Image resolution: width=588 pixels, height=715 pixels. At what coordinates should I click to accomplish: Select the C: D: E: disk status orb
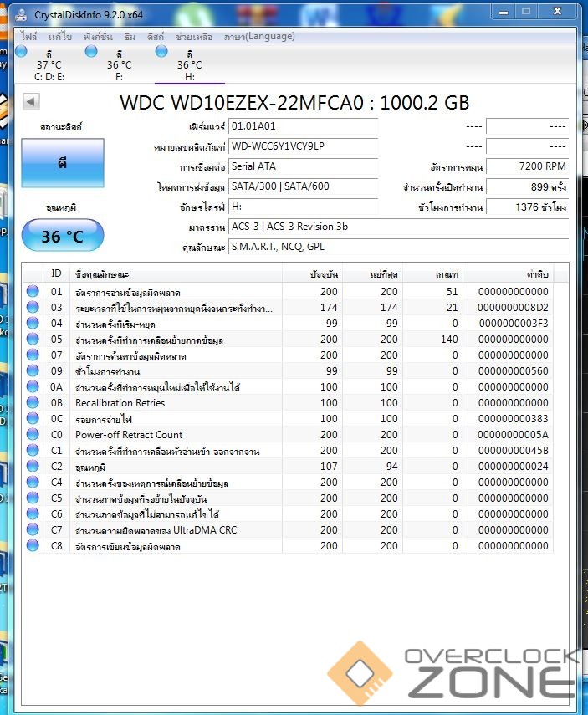[21, 52]
